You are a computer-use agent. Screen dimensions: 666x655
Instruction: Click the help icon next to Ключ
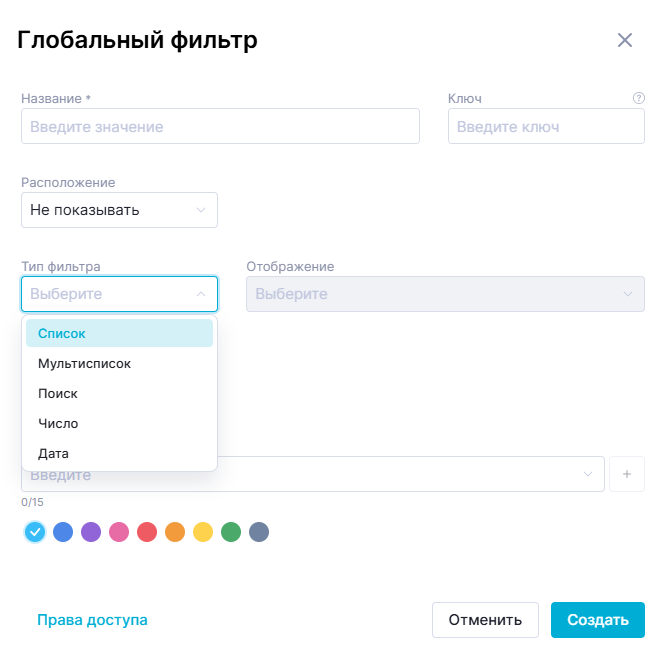coord(639,98)
